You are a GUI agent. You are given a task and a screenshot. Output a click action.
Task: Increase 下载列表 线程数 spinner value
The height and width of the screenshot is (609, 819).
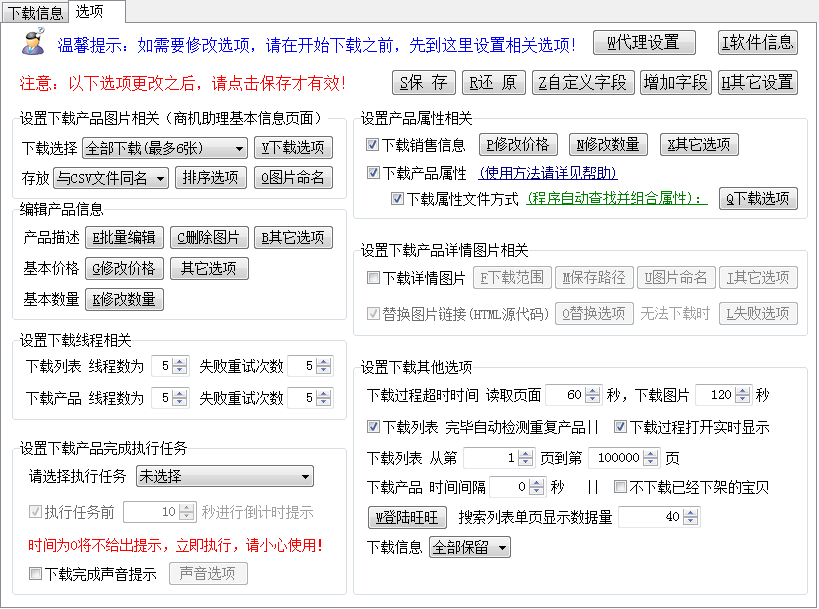click(x=180, y=362)
